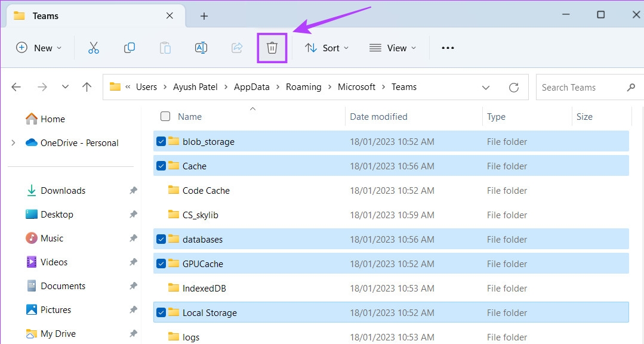The image size is (644, 344).
Task: Open the See more three-dots menu
Action: (x=448, y=48)
